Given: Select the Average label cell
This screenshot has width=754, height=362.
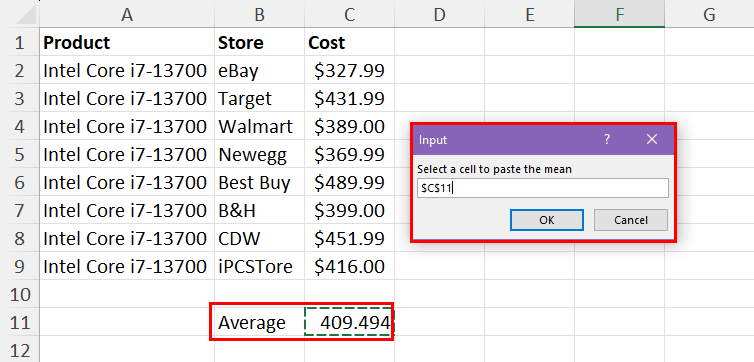Looking at the screenshot, I should 259,322.
